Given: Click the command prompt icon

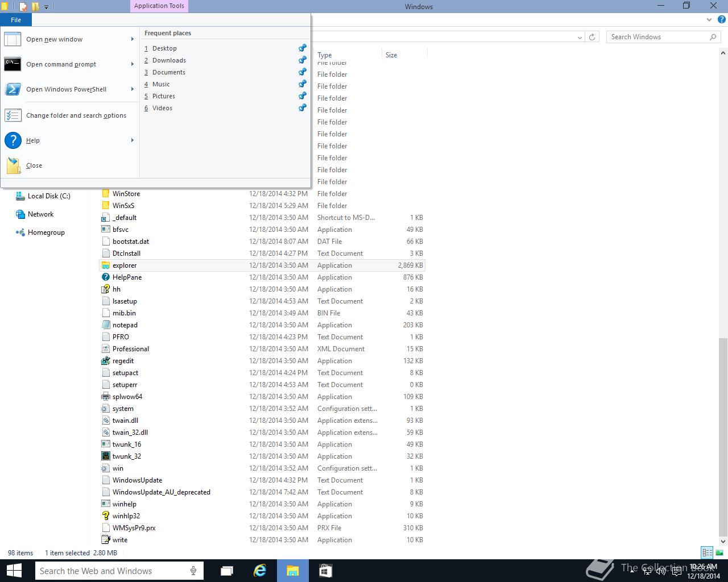Looking at the screenshot, I should coord(13,64).
